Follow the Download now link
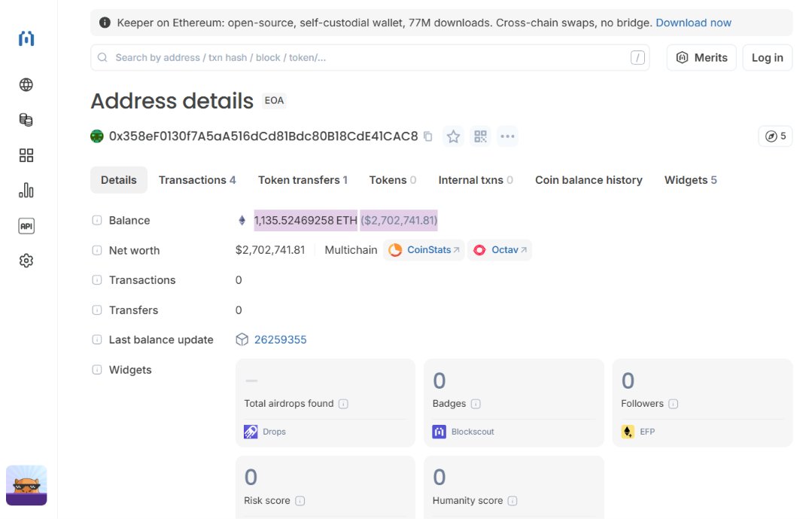Screen dimensions: 812x519 [693, 23]
